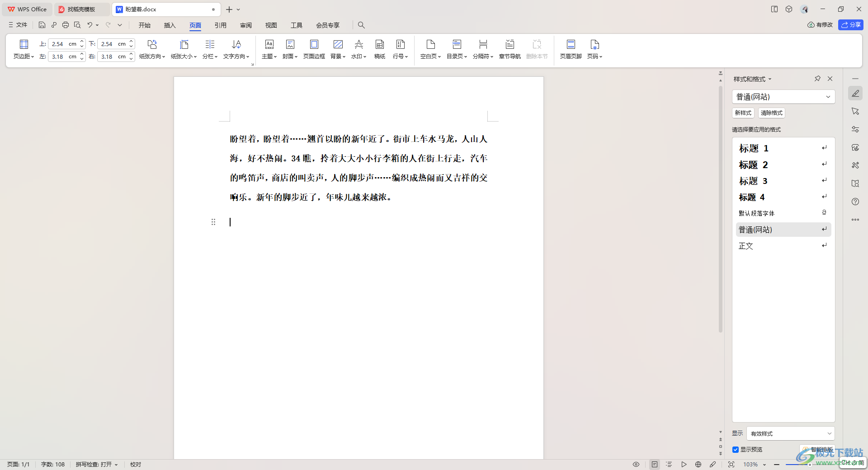Image resolution: width=868 pixels, height=470 pixels.
Task: Open the 分栏 columns tool
Action: (x=210, y=49)
